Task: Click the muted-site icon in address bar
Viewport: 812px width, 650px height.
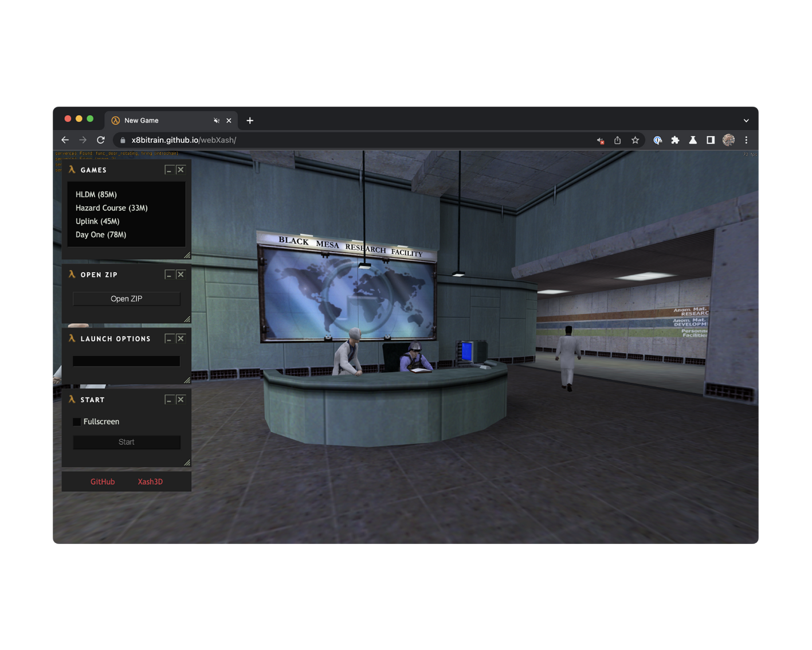Action: [x=600, y=140]
